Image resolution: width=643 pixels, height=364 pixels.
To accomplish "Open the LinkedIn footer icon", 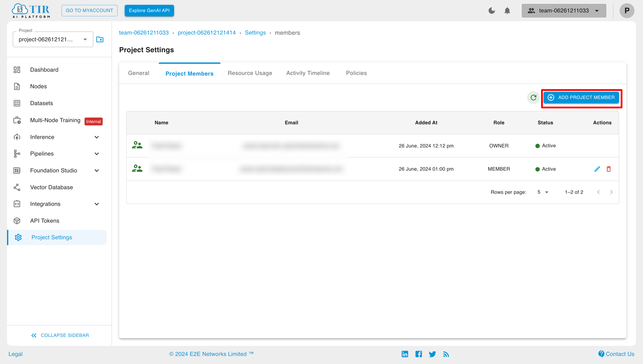I will pyautogui.click(x=405, y=354).
